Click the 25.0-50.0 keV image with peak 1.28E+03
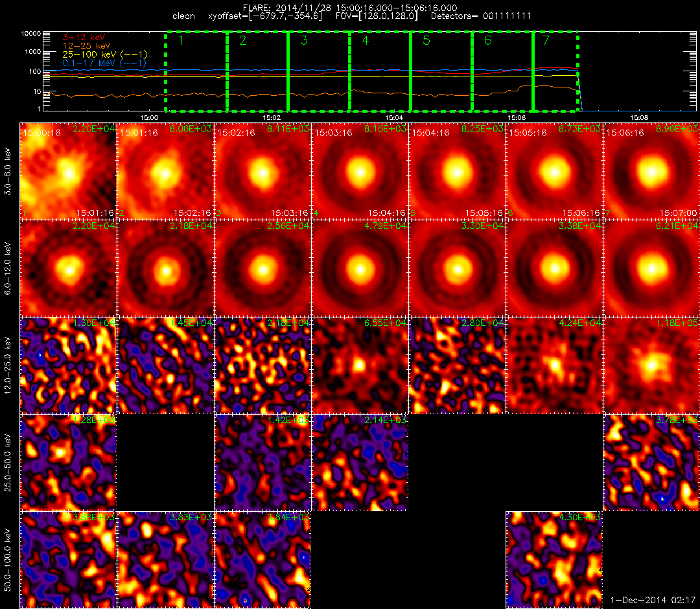This screenshot has width=700, height=609. click(68, 463)
